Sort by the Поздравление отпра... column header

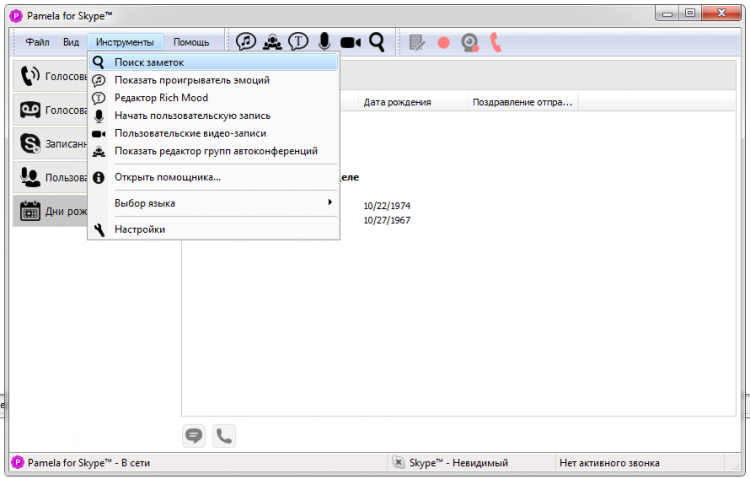[x=523, y=102]
